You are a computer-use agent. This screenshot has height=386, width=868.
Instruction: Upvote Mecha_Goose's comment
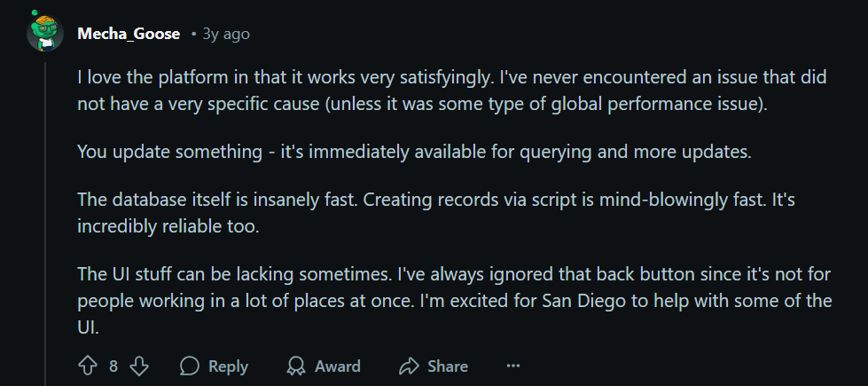(x=87, y=366)
